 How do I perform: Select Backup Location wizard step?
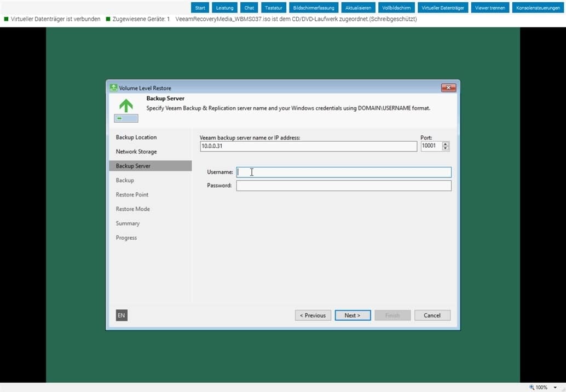(136, 137)
